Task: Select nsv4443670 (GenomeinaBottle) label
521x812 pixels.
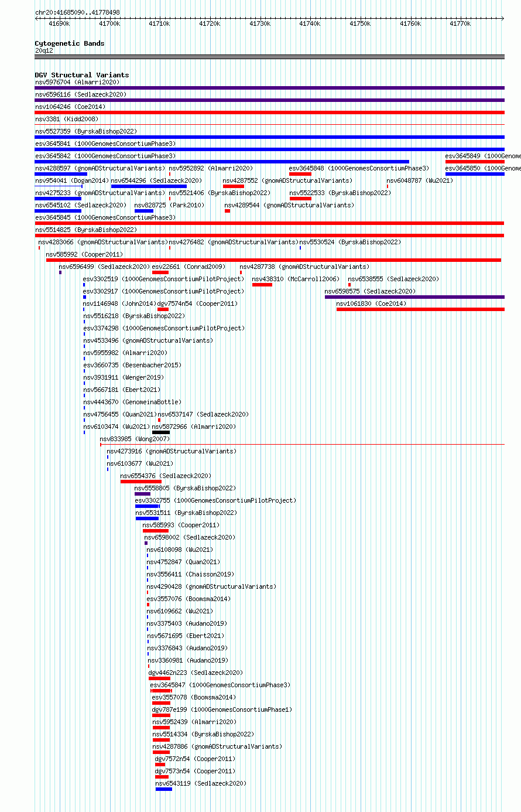Action: [132, 402]
